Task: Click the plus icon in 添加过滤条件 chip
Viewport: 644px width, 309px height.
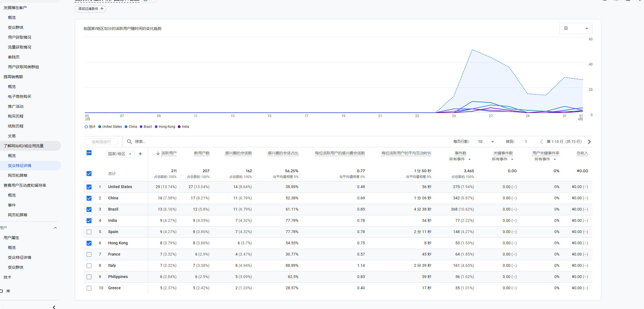Action: pyautogui.click(x=102, y=8)
